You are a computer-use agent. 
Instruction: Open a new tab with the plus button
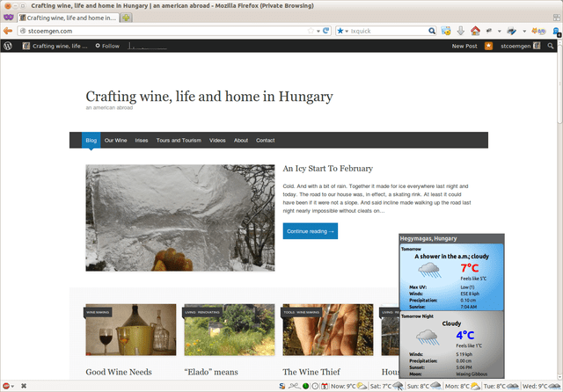[126, 18]
